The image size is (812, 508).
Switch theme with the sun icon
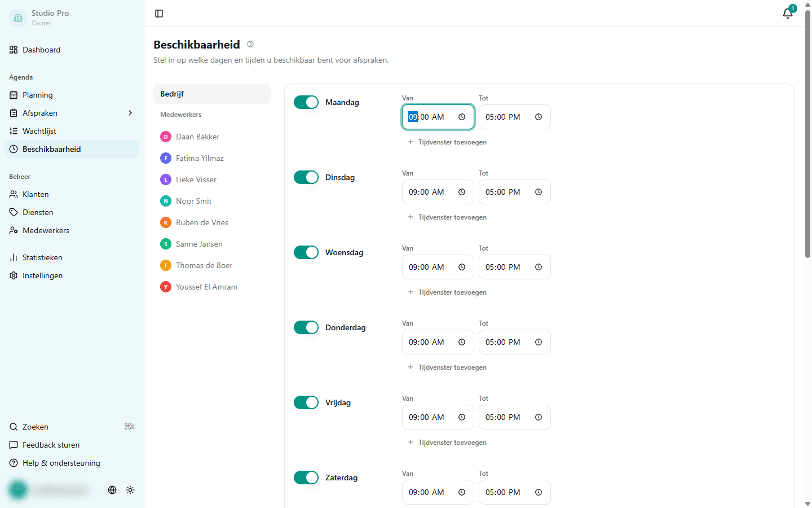(130, 490)
